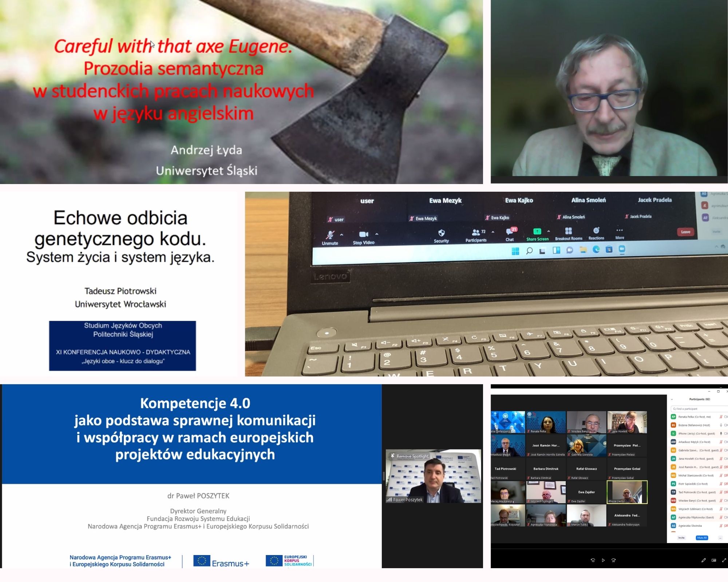Click Remove Spotlight on Paweł Poszytek video

[x=409, y=456]
